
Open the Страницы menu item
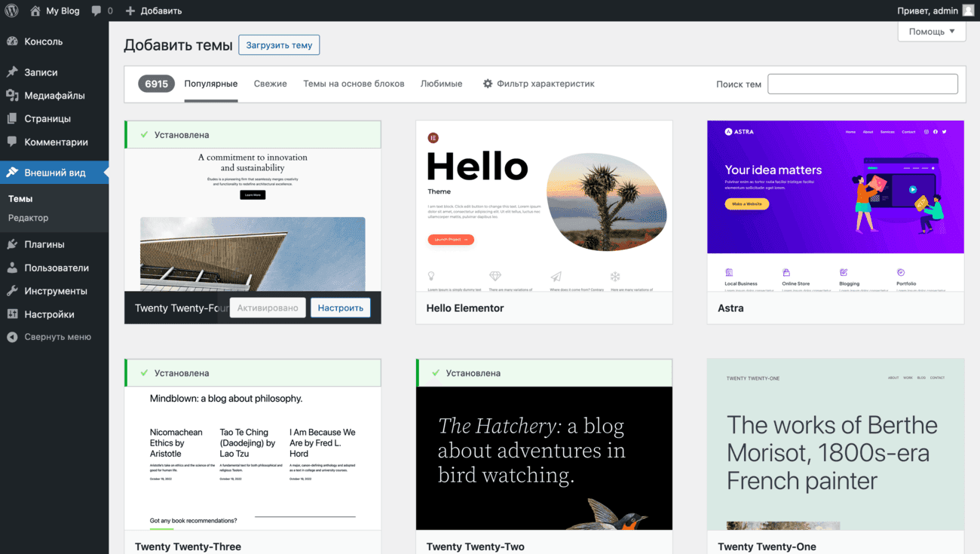(x=54, y=118)
